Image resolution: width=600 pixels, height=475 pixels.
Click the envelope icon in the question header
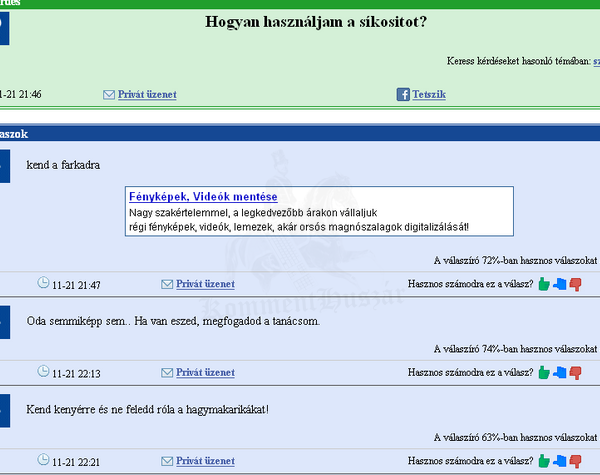pyautogui.click(x=109, y=95)
